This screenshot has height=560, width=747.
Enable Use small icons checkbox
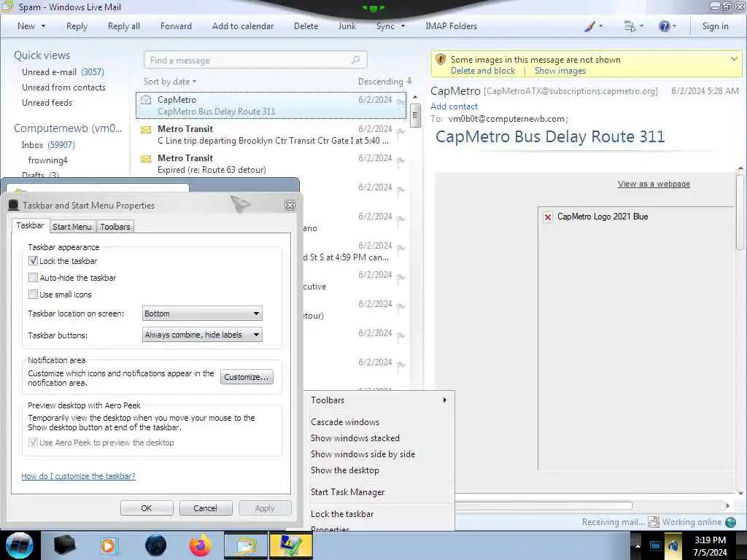point(33,295)
